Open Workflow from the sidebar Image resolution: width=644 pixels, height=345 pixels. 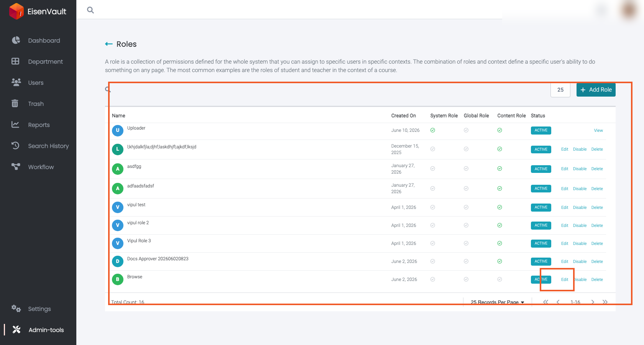(41, 167)
